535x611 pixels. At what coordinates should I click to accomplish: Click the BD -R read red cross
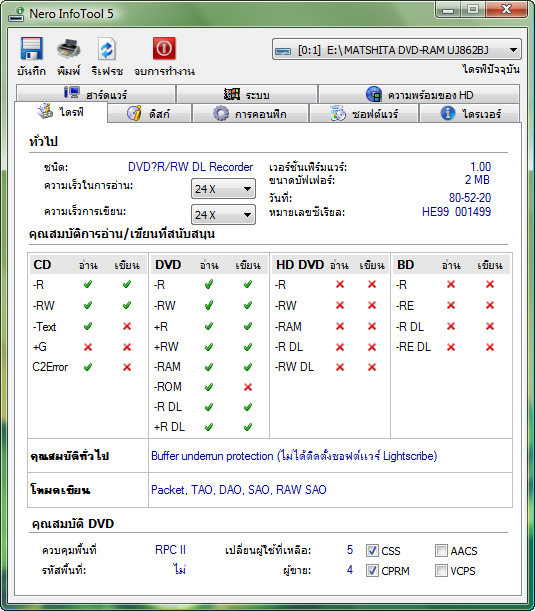pyautogui.click(x=451, y=284)
